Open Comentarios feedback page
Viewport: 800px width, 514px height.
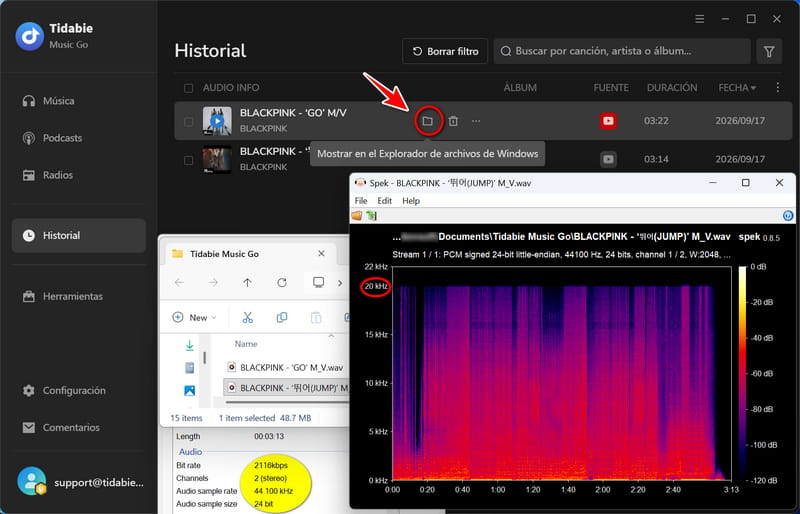click(x=61, y=428)
